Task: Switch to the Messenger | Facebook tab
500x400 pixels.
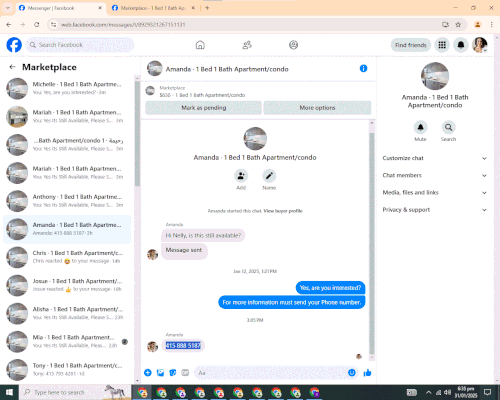Action: click(x=60, y=8)
